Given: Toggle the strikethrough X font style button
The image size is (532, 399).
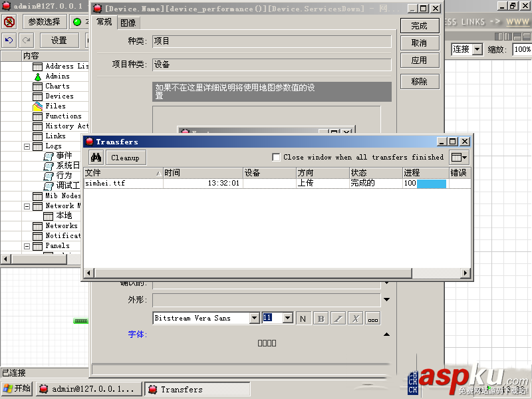Looking at the screenshot, I should click(355, 319).
